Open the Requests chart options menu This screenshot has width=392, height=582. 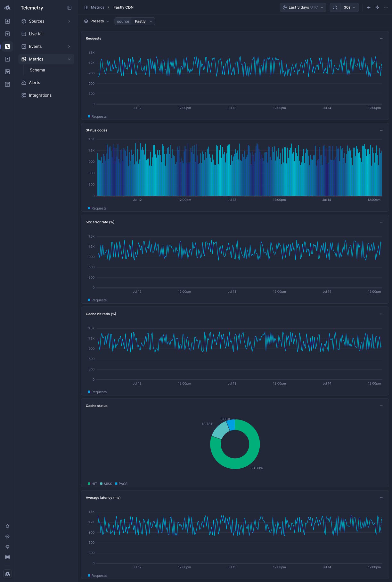pyautogui.click(x=381, y=38)
